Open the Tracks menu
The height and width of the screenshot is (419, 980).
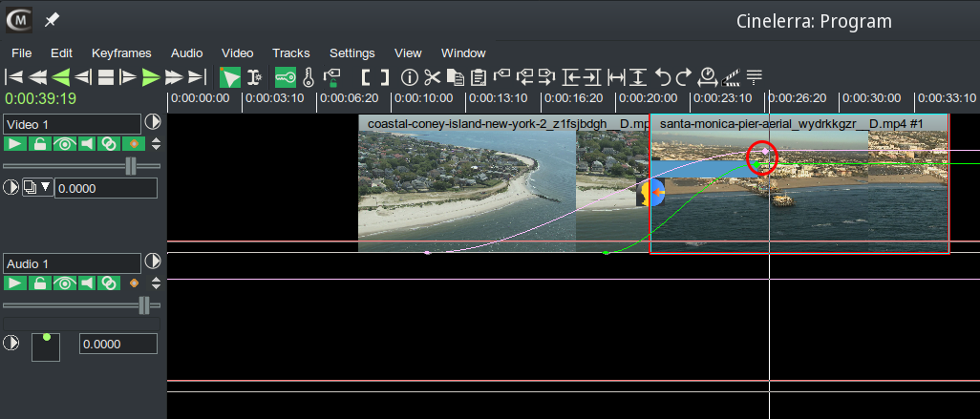click(290, 52)
